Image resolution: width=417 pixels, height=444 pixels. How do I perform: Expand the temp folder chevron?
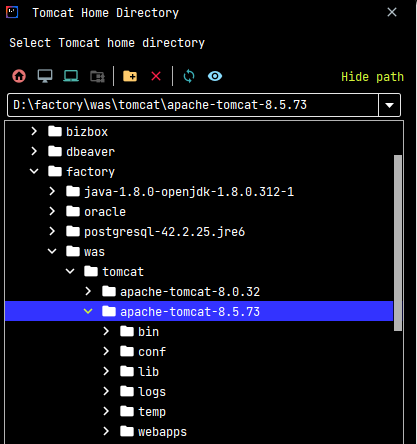coord(106,411)
